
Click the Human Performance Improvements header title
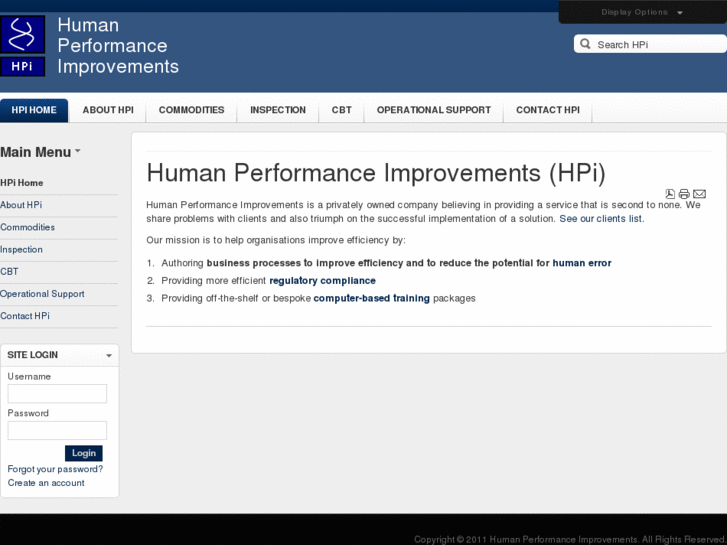(118, 45)
